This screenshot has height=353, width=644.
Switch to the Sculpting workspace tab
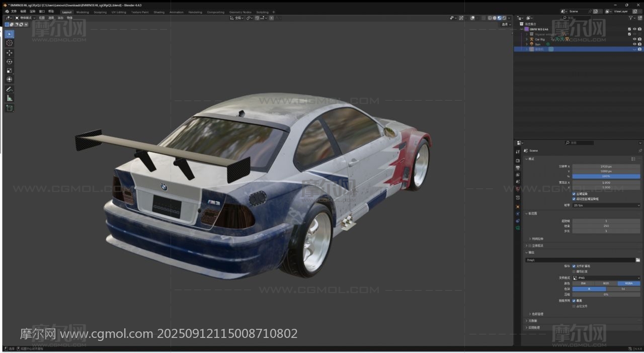pyautogui.click(x=100, y=12)
